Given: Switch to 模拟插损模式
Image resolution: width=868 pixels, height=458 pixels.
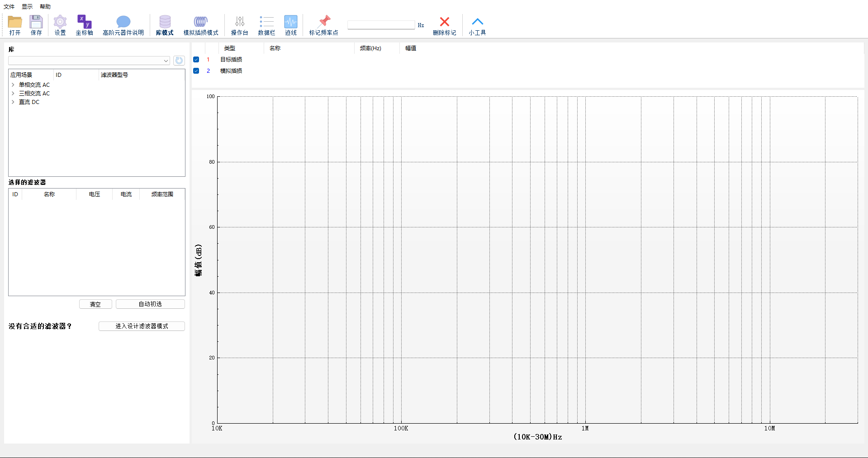Looking at the screenshot, I should pyautogui.click(x=201, y=25).
